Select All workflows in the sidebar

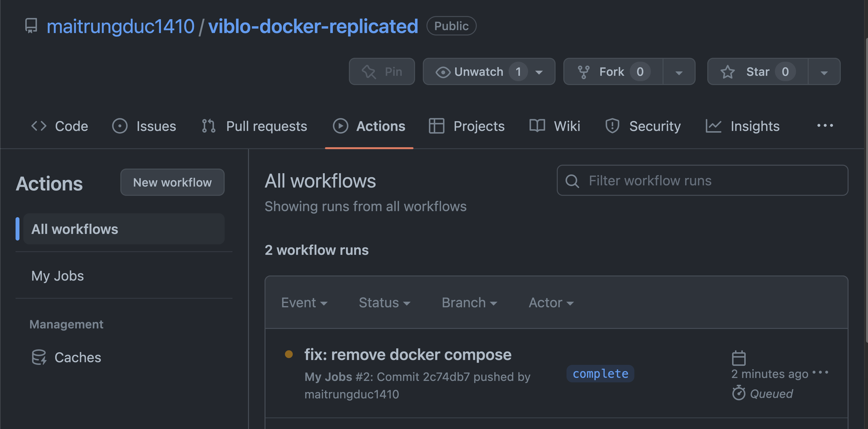124,229
